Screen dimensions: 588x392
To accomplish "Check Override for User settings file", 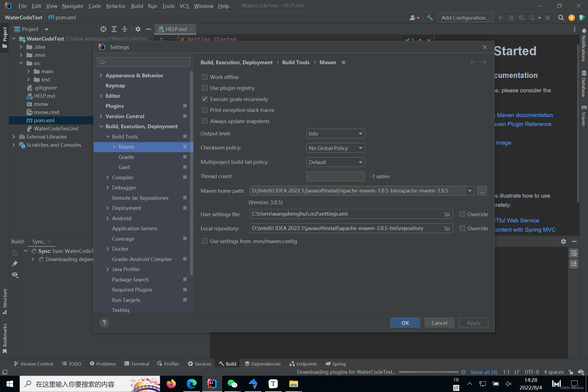I will pyautogui.click(x=462, y=214).
